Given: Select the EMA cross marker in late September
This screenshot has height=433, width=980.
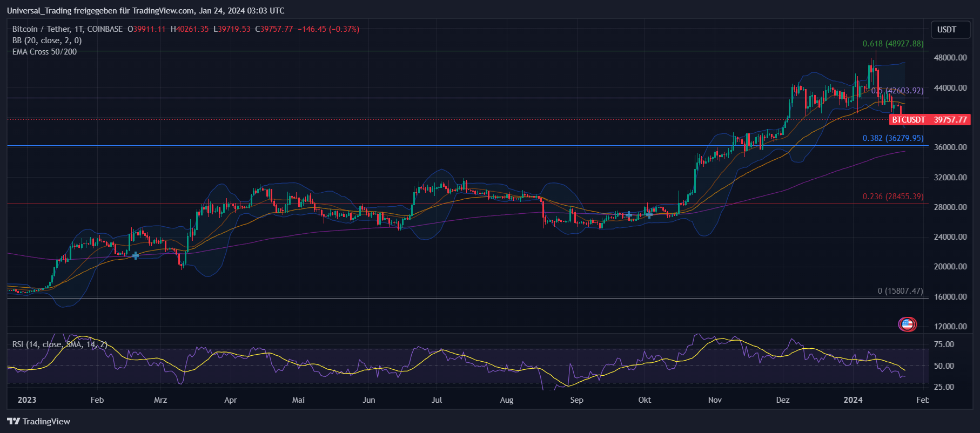Looking at the screenshot, I should pos(628,215).
